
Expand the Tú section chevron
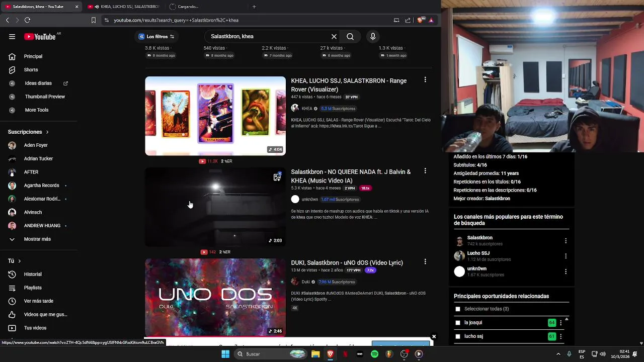click(19, 261)
